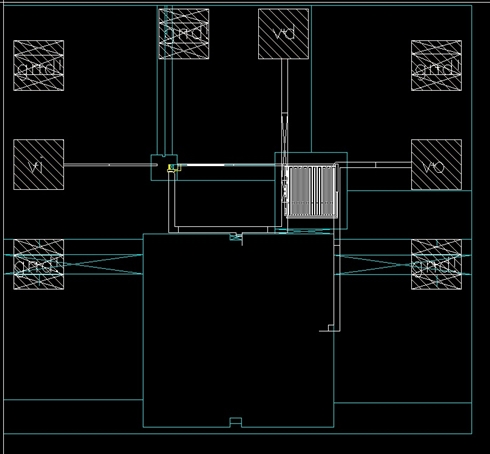Select the small device atop the large block
This screenshot has width=490, height=454.
(236, 237)
